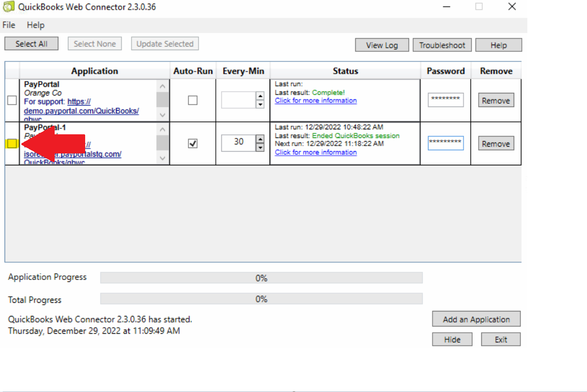The width and height of the screenshot is (587, 392).
Task: Click the Application Progress bar
Action: point(261,278)
